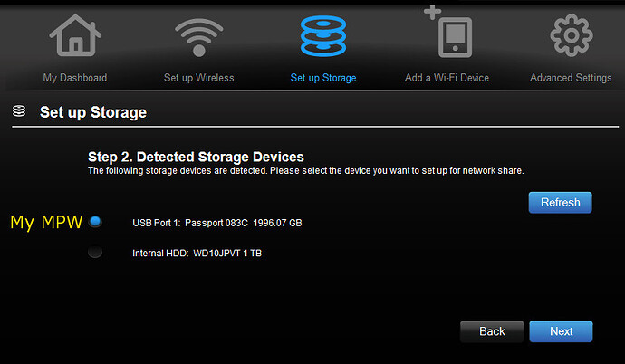Go to Set up Storage tab label
The image size is (625, 364).
[x=323, y=78]
